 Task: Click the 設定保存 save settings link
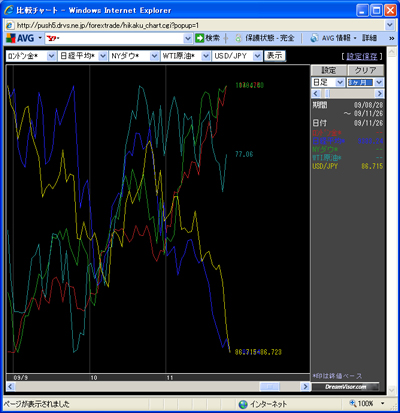click(x=362, y=56)
